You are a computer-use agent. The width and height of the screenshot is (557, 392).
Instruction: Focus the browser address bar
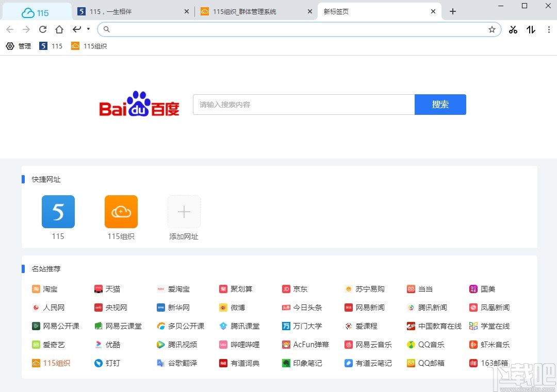tap(299, 29)
